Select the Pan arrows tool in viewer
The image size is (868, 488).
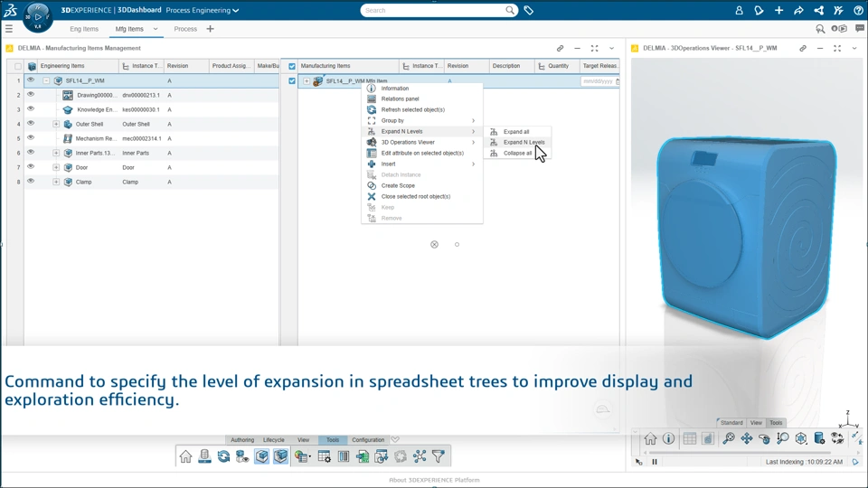click(747, 439)
